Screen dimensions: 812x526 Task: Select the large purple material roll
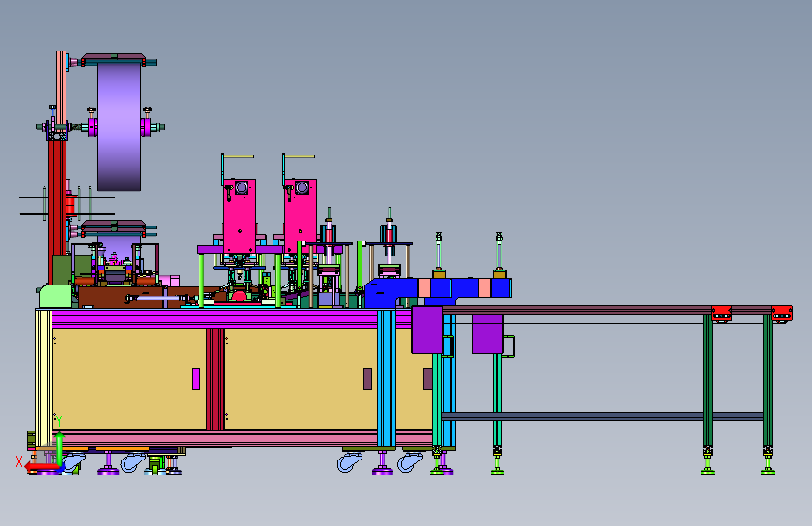[x=120, y=127]
